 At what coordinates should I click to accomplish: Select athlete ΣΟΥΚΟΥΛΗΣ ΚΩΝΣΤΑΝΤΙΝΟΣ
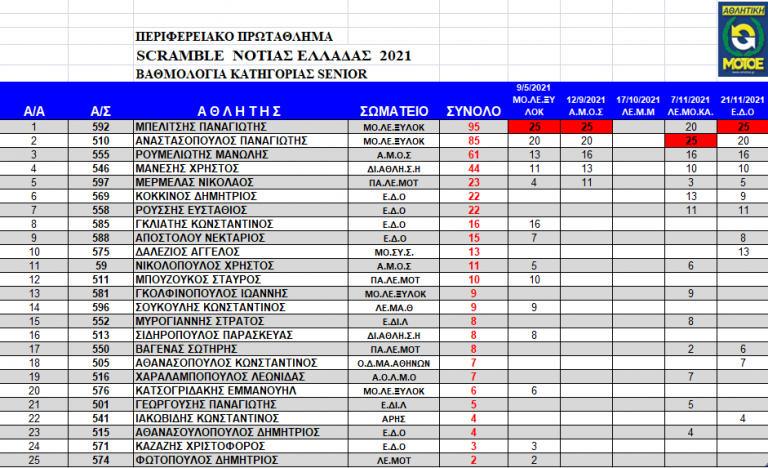point(210,307)
